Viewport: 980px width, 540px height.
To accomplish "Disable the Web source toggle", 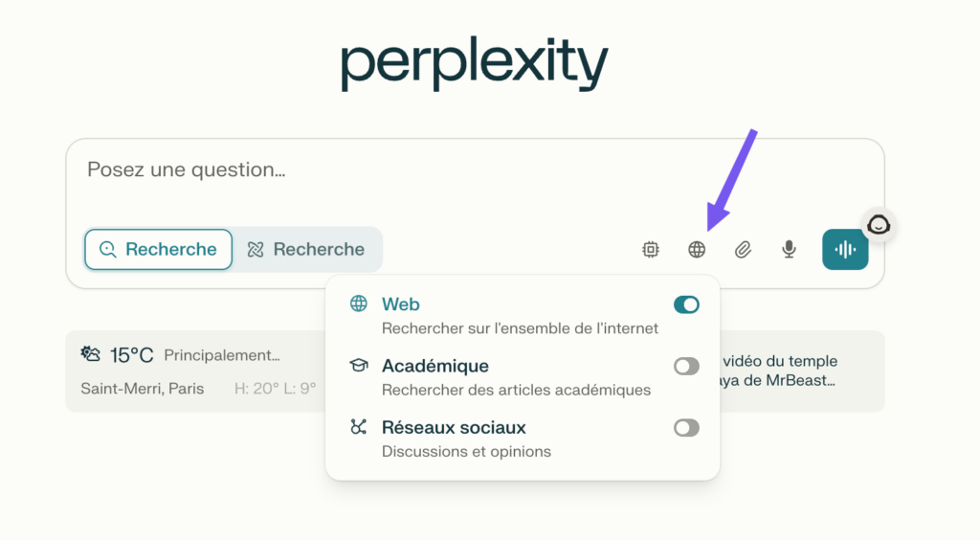I will [686, 304].
